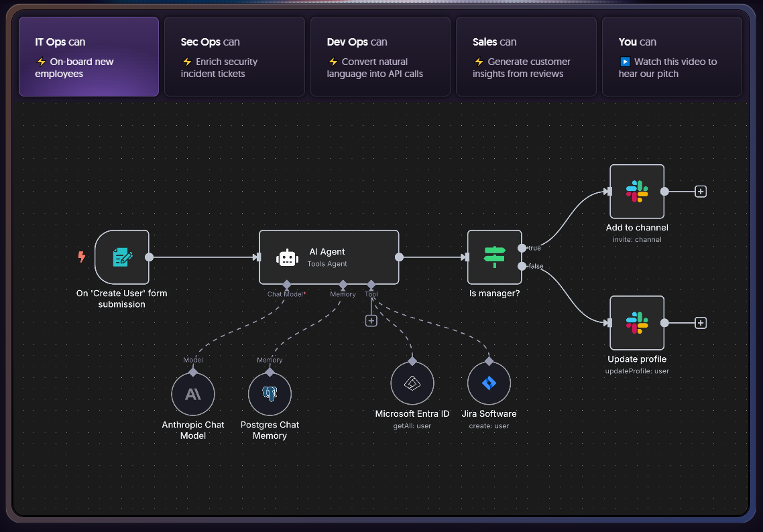Viewport: 763px width, 532px height.
Task: Click the 'false' output of Is manager?
Action: click(522, 266)
